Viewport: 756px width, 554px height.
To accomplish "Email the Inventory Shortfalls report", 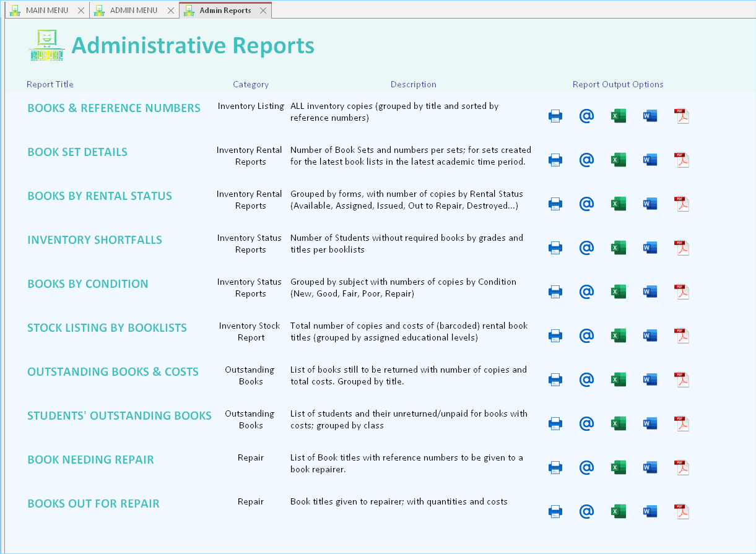I will point(586,248).
